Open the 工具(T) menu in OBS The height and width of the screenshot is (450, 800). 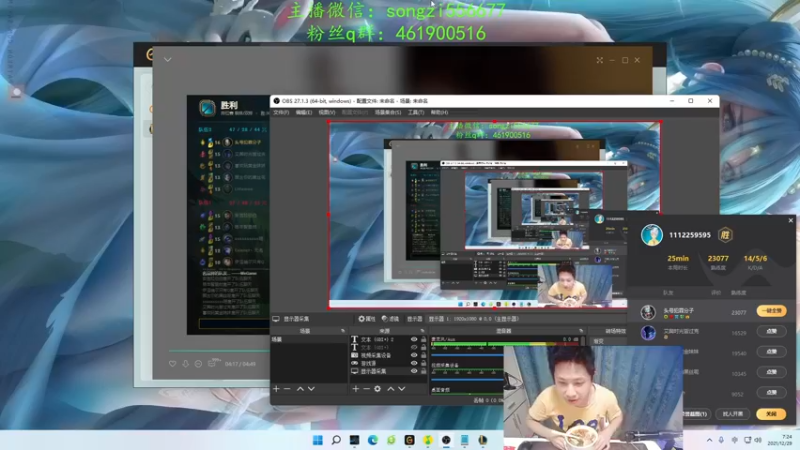coord(416,112)
